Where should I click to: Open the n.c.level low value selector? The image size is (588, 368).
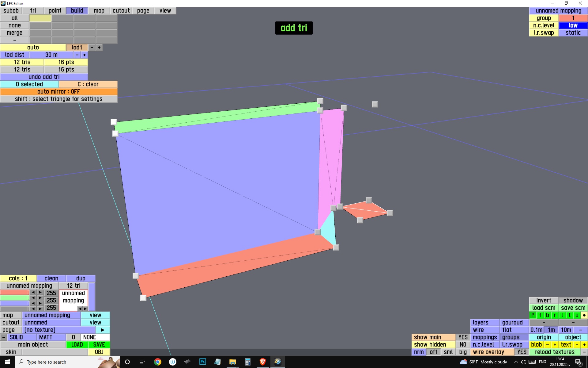click(573, 25)
